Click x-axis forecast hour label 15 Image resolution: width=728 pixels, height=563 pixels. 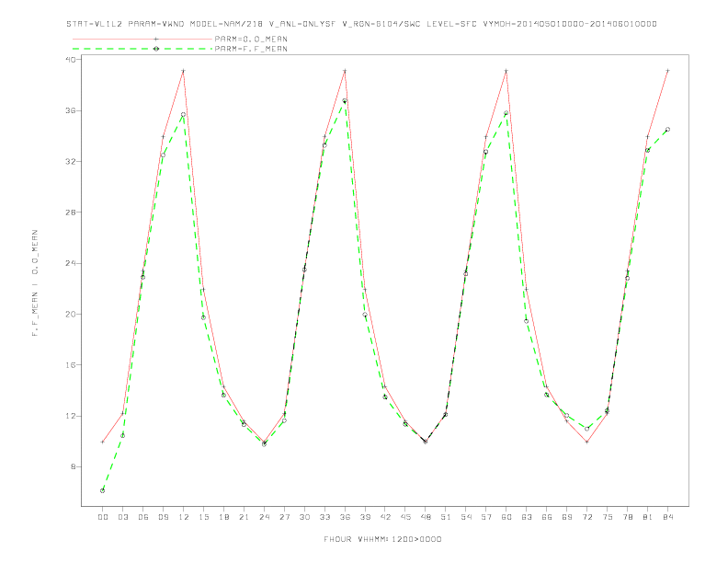tap(203, 517)
